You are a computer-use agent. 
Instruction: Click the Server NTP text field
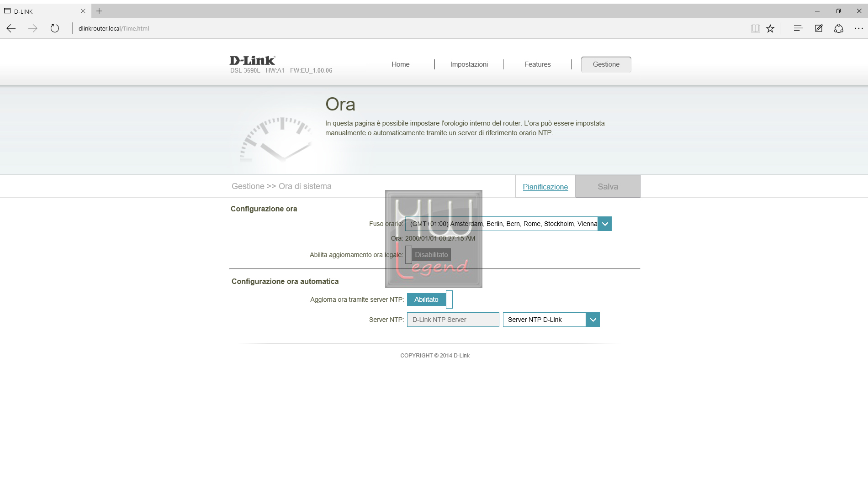tap(453, 320)
